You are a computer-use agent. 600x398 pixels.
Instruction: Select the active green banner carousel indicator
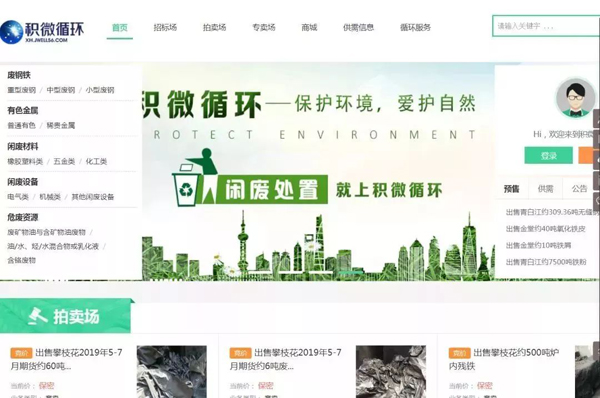click(351, 272)
